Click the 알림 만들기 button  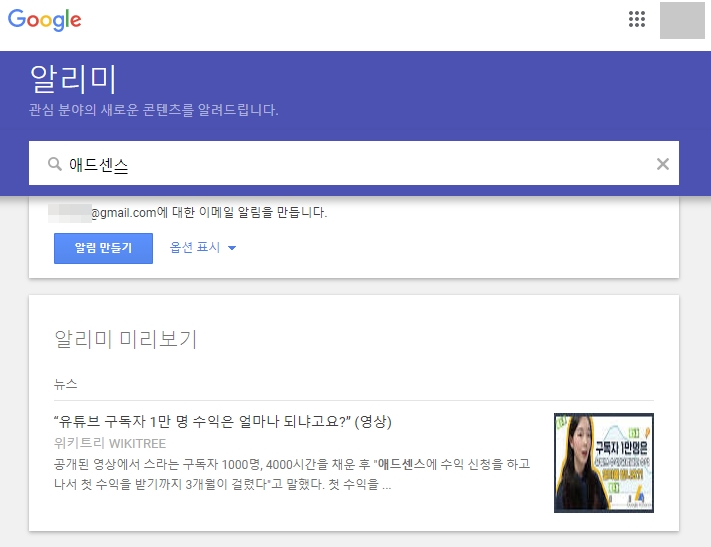(103, 248)
